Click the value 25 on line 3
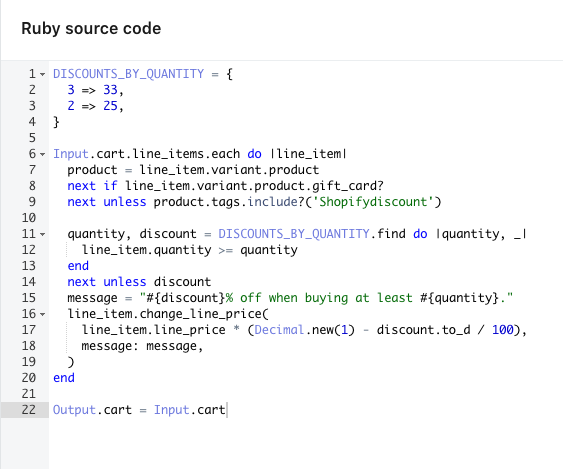Image resolution: width=563 pixels, height=469 pixels. tap(111, 106)
